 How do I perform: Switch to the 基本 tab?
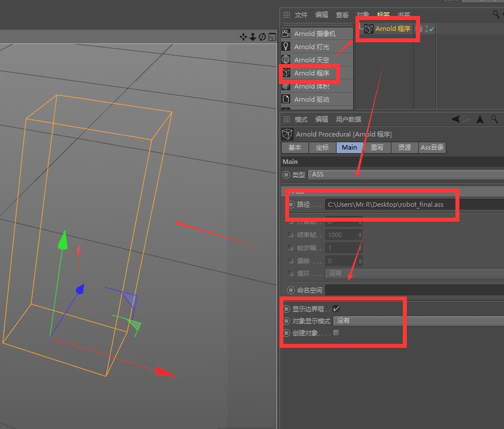[x=295, y=147]
